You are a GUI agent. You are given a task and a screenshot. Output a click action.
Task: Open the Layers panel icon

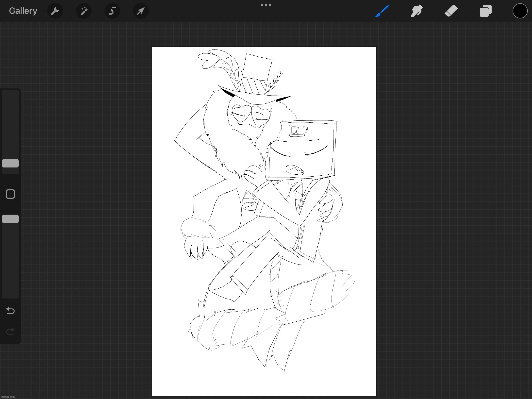(485, 11)
